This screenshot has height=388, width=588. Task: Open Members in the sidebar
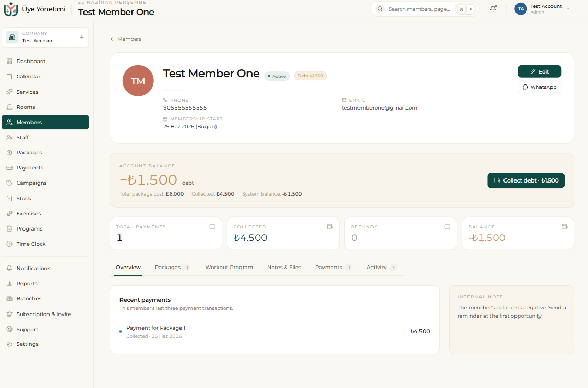pyautogui.click(x=45, y=122)
